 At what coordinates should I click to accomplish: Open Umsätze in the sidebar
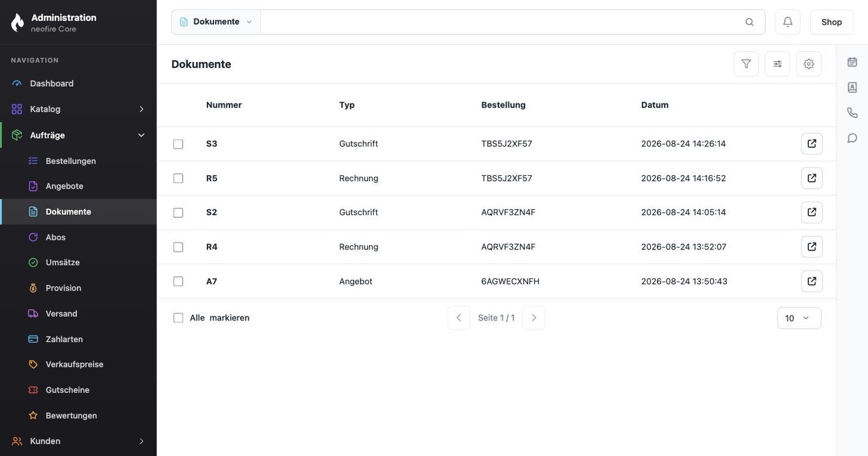coord(78,263)
